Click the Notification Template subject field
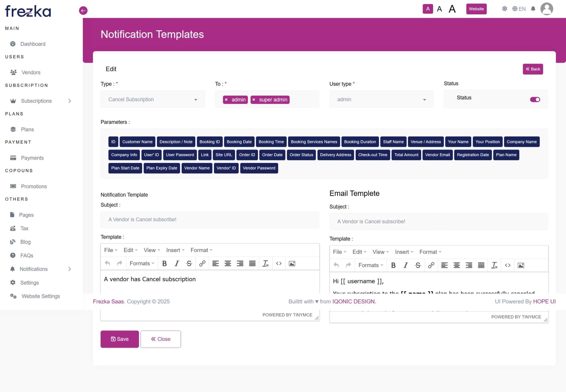This screenshot has height=392, width=566. click(x=210, y=220)
